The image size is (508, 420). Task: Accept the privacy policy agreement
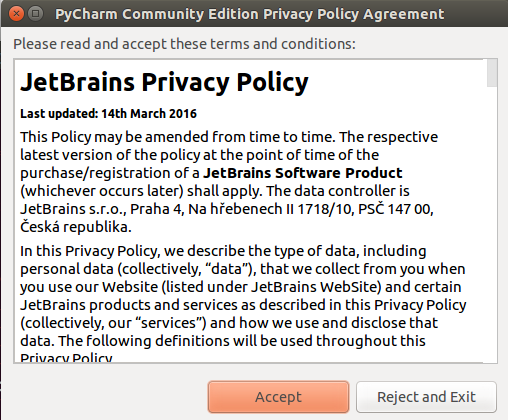point(278,397)
